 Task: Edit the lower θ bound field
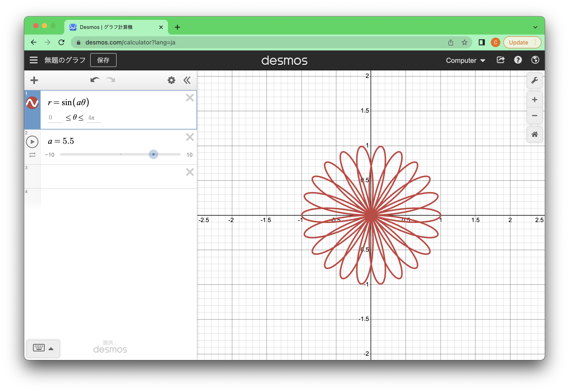[55, 118]
